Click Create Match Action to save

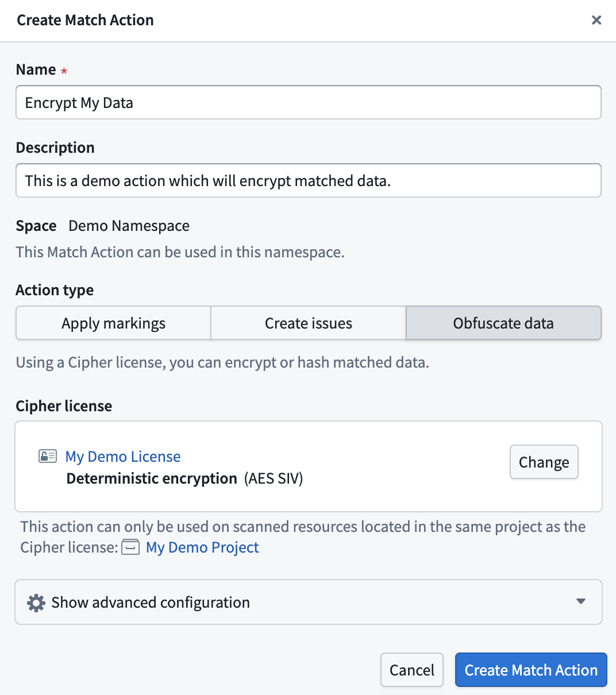pyautogui.click(x=530, y=670)
